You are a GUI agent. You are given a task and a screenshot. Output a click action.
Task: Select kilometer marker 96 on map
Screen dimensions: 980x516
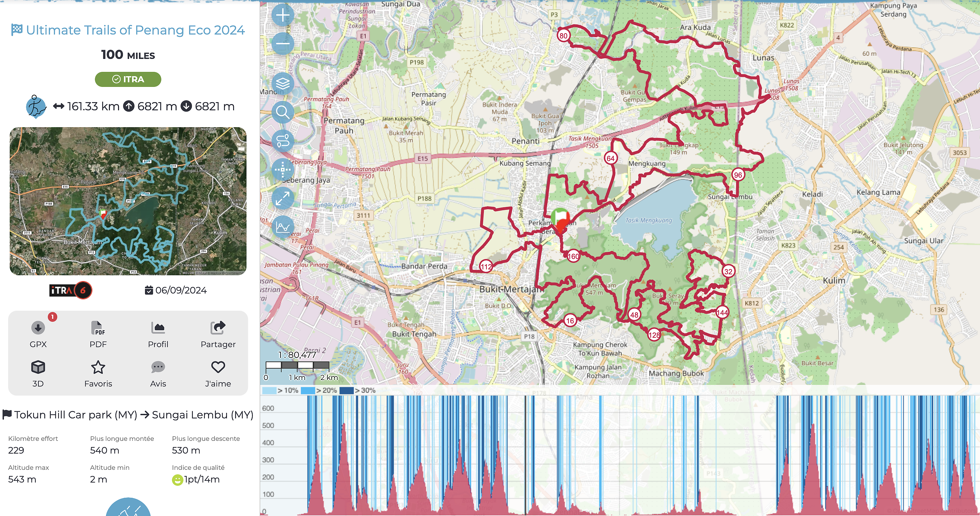click(x=738, y=175)
